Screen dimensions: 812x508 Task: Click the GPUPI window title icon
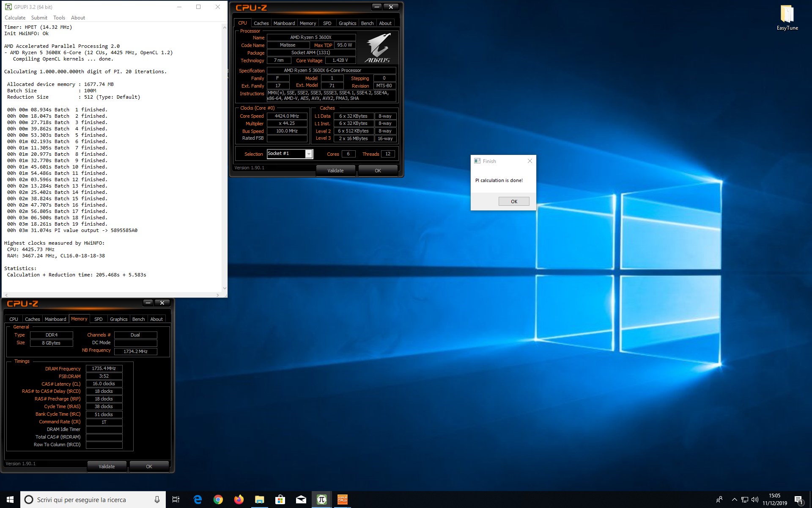pos(8,7)
